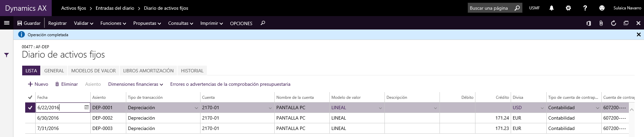Open the help question mark icon
The width and height of the screenshot is (644, 137).
[x=585, y=8]
